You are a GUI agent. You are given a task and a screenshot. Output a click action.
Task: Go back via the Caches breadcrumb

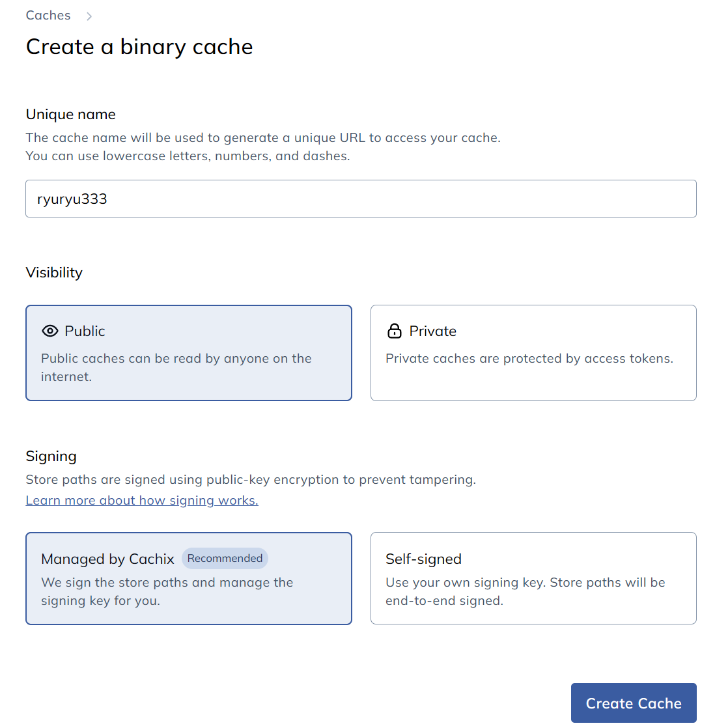pos(48,16)
